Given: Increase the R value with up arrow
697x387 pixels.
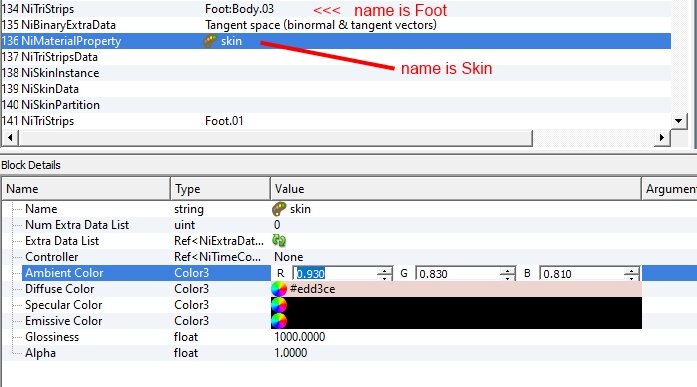Looking at the screenshot, I should coord(385,270).
